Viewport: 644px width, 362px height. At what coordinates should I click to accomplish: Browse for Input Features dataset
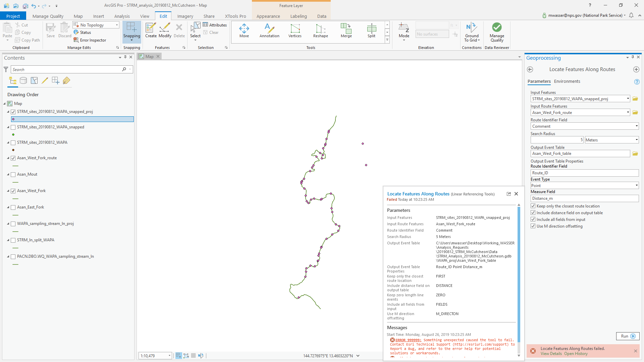point(635,99)
